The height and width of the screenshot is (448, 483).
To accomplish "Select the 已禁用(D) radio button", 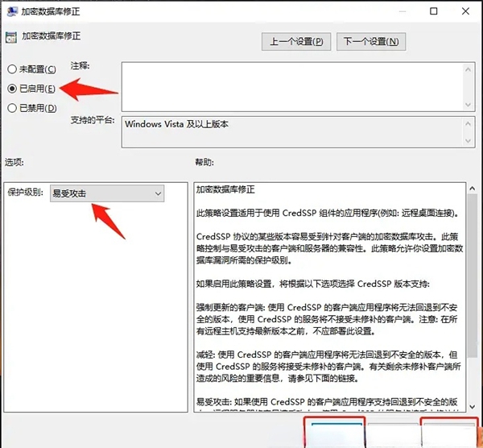I will 12,108.
